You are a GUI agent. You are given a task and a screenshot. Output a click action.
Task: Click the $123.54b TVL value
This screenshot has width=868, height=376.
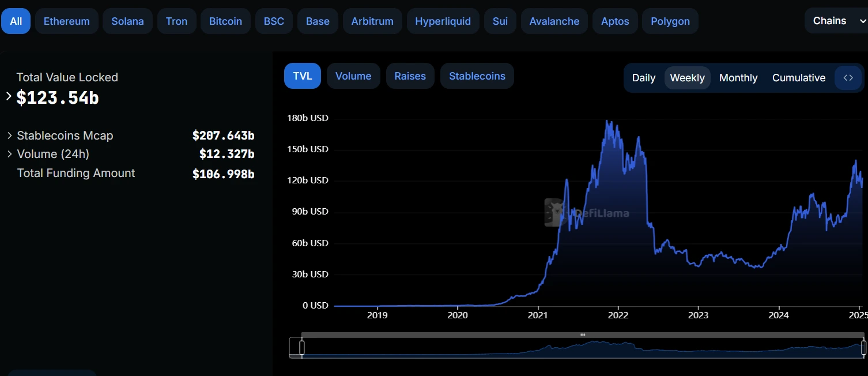point(58,98)
